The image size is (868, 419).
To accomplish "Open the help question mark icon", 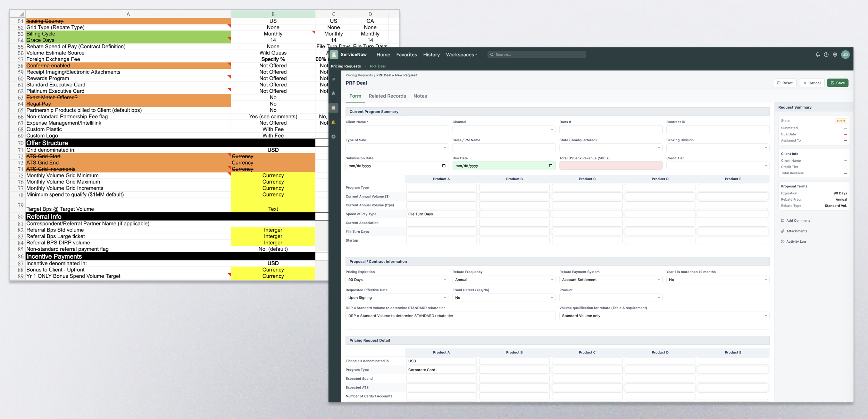I will (x=826, y=55).
